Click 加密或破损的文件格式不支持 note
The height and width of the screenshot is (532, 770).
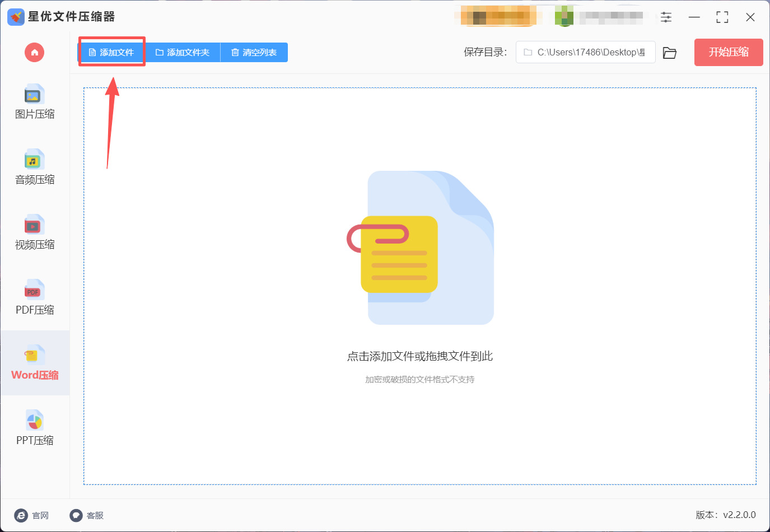click(420, 380)
